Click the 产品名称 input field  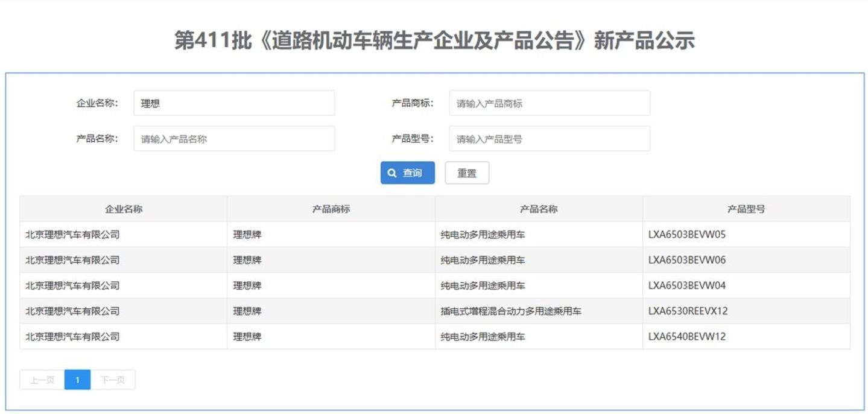pos(234,139)
